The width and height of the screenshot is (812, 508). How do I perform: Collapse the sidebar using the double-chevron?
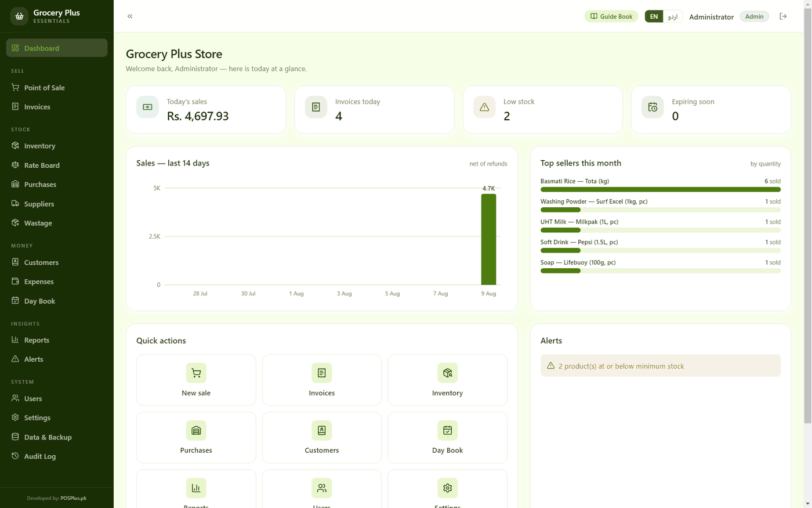pos(130,16)
